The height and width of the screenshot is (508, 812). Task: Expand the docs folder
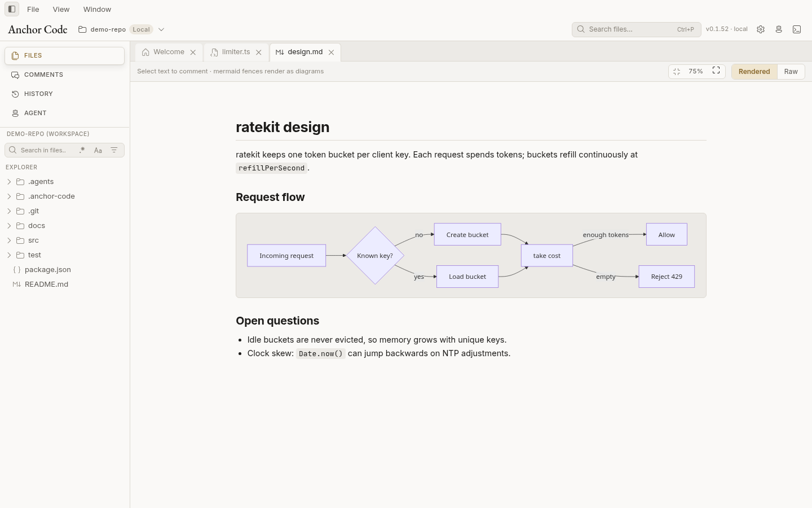9,226
